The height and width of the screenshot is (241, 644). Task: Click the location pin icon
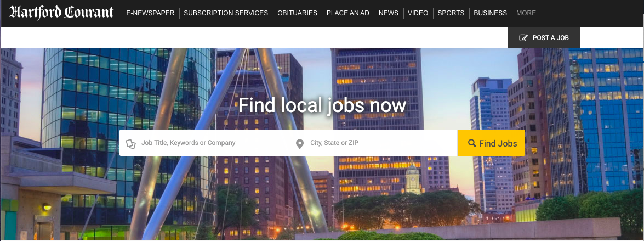coord(300,143)
